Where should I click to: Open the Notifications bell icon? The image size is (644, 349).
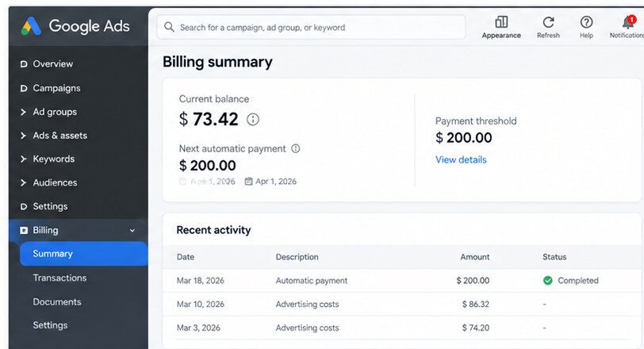[x=629, y=21]
